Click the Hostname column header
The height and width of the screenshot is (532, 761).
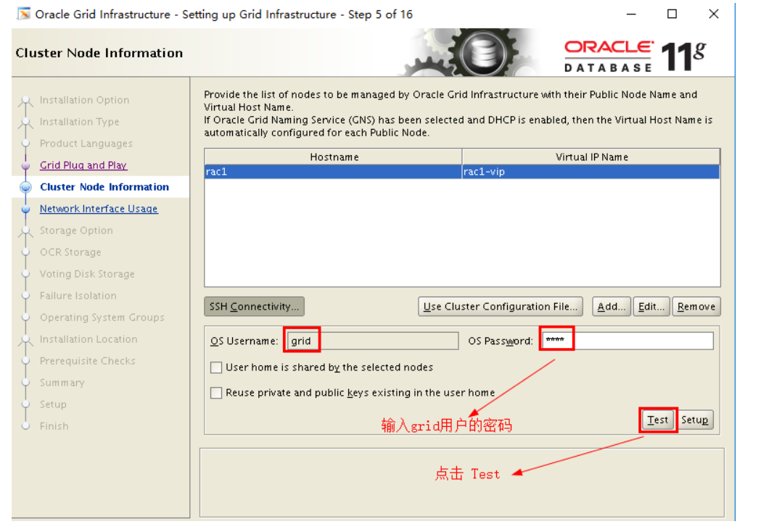click(334, 157)
